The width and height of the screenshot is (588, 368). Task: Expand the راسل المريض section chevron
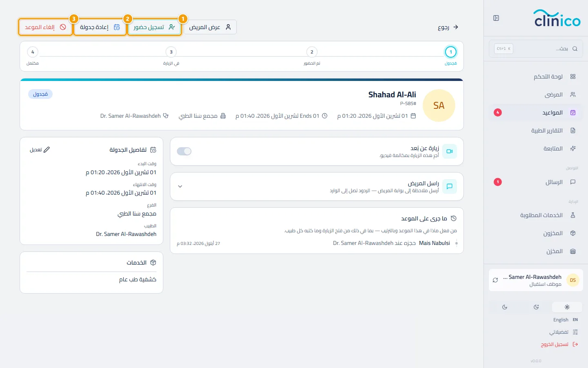180,186
